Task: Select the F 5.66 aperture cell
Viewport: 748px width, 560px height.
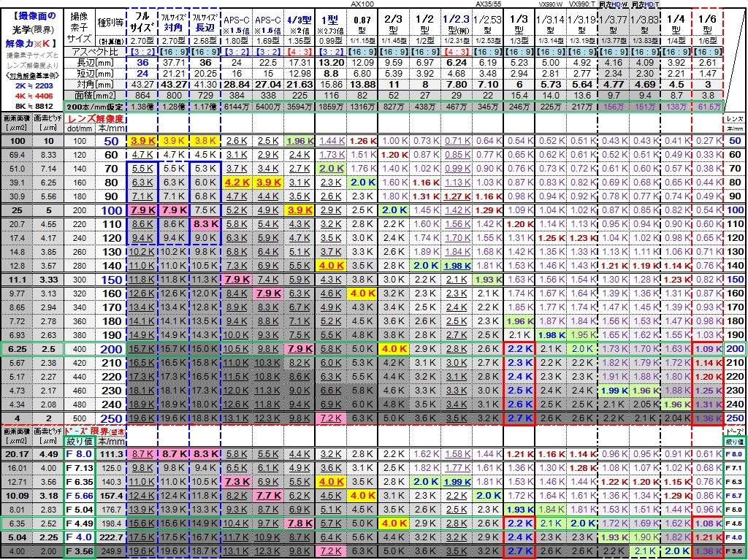Action: (79, 496)
